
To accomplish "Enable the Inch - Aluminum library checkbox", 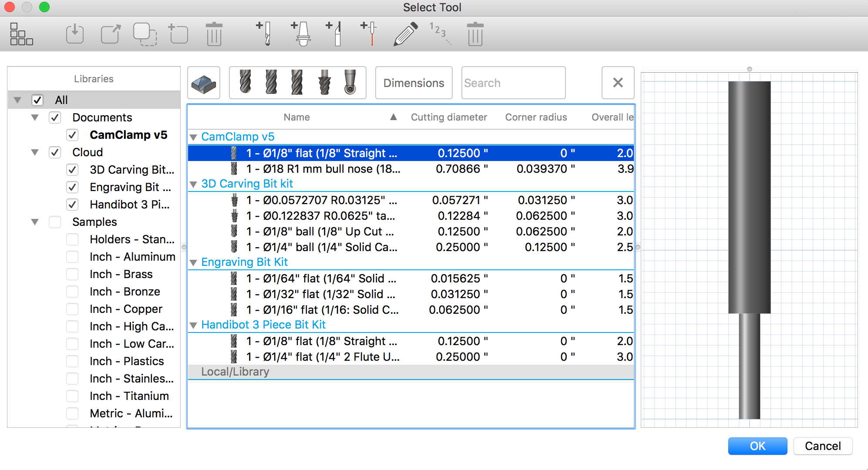I will pyautogui.click(x=73, y=257).
